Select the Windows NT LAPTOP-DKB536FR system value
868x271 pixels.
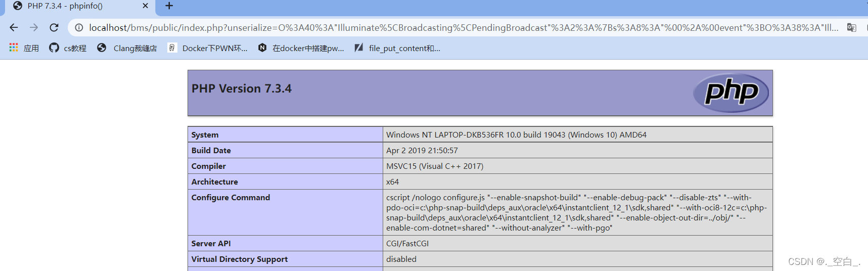[516, 134]
